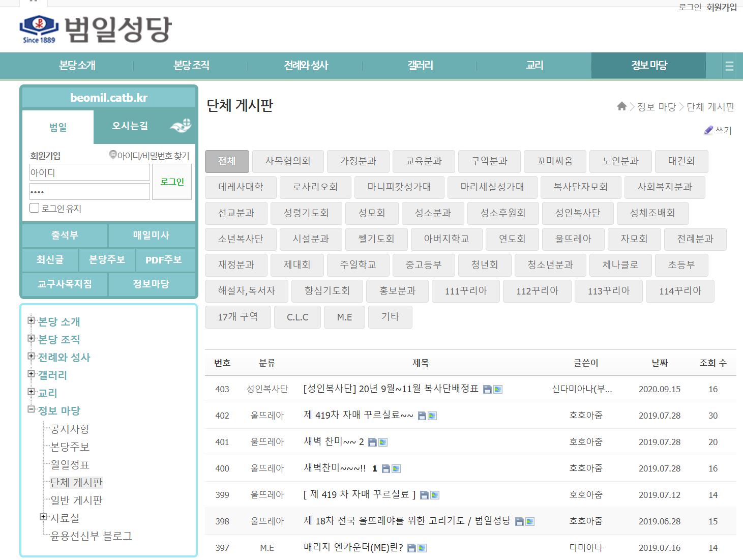This screenshot has width=743, height=560.
Task: Click file icon on 매리지 엔카운터 post
Action: (x=412, y=548)
